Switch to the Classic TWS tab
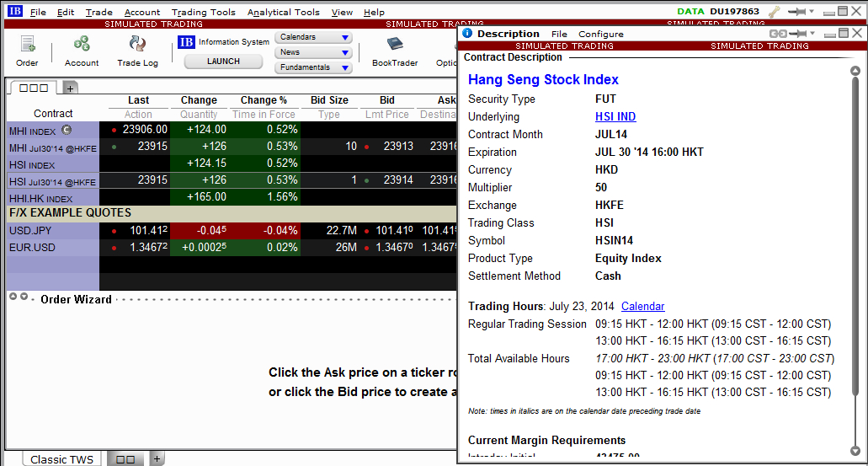Viewport: 868px width, 466px height. point(62,459)
